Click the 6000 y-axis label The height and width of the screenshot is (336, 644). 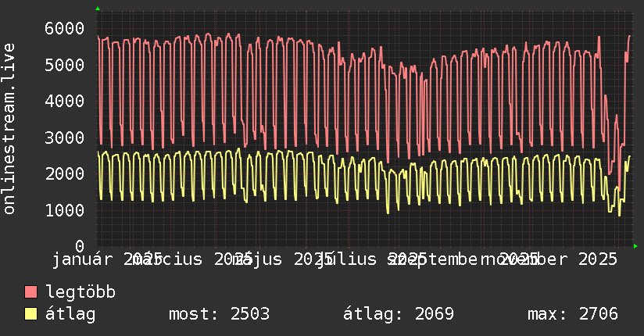[65, 28]
